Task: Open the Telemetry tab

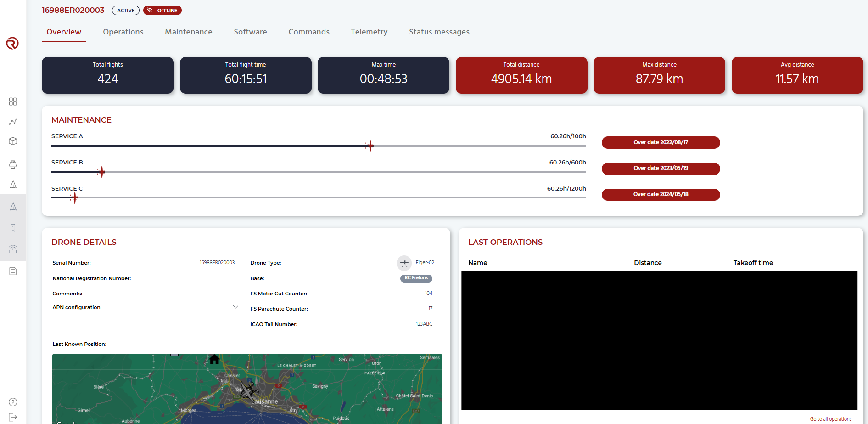Action: click(369, 32)
